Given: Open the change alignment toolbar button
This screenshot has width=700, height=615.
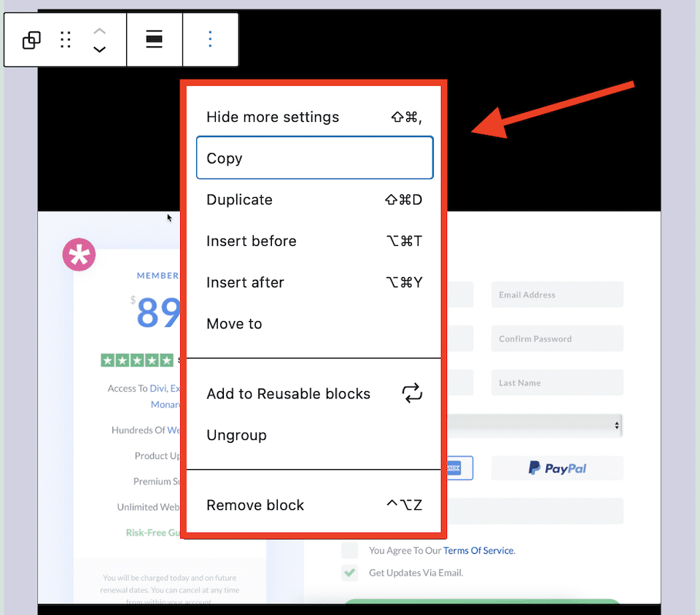Looking at the screenshot, I should tap(155, 39).
